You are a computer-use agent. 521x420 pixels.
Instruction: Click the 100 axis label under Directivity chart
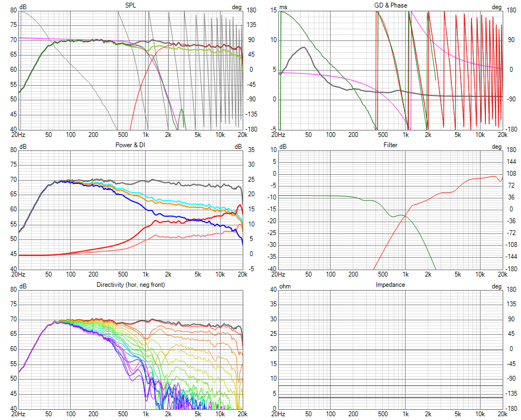(71, 414)
